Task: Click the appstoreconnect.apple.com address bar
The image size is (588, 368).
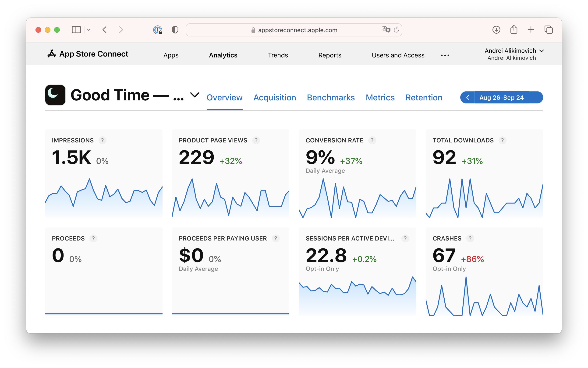Action: coord(294,30)
